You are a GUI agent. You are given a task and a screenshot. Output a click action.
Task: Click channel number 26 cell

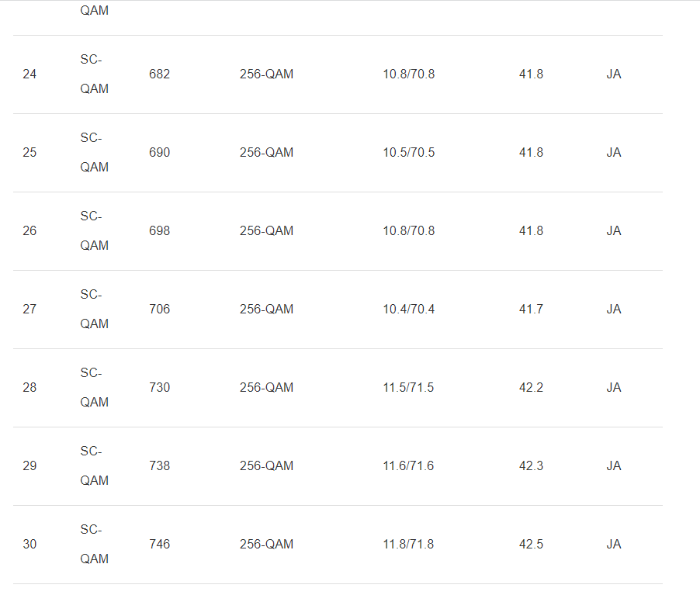pos(29,231)
